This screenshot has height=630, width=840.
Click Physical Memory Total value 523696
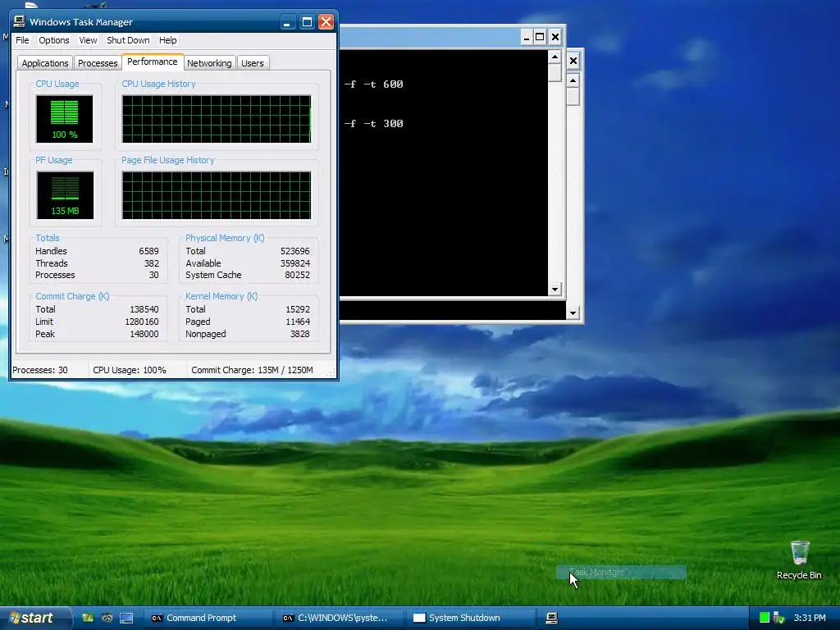[294, 251]
